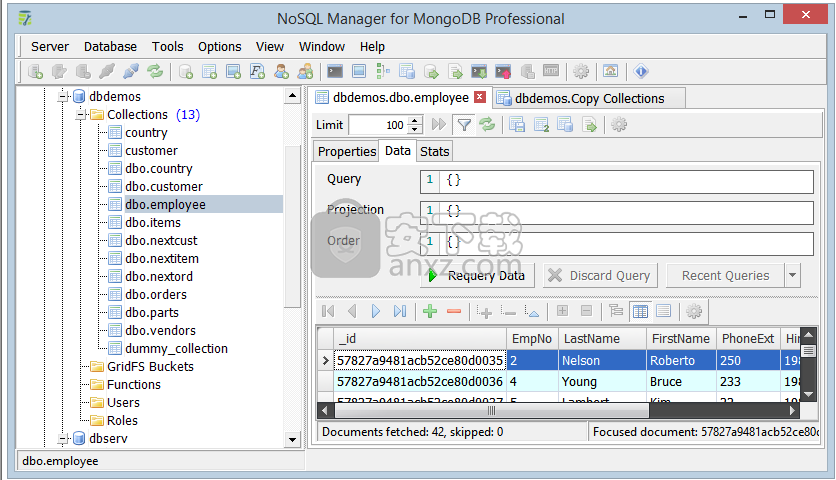The height and width of the screenshot is (480, 836).
Task: Switch to tree view mode
Action: 616,310
